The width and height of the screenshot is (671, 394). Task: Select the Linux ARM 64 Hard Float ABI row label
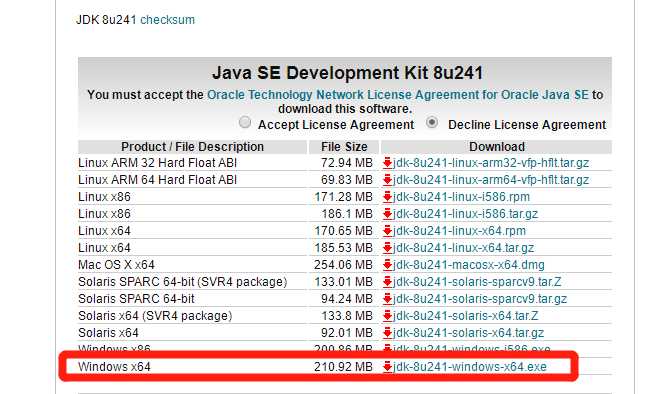click(157, 180)
